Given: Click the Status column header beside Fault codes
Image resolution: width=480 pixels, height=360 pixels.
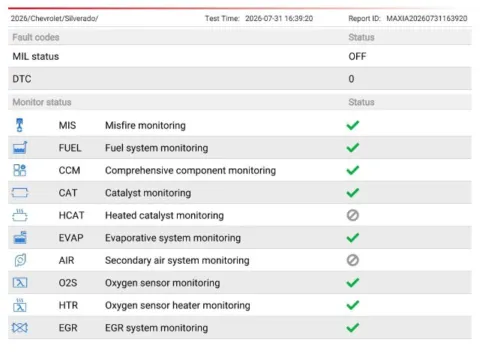Looking at the screenshot, I should click(x=361, y=37).
